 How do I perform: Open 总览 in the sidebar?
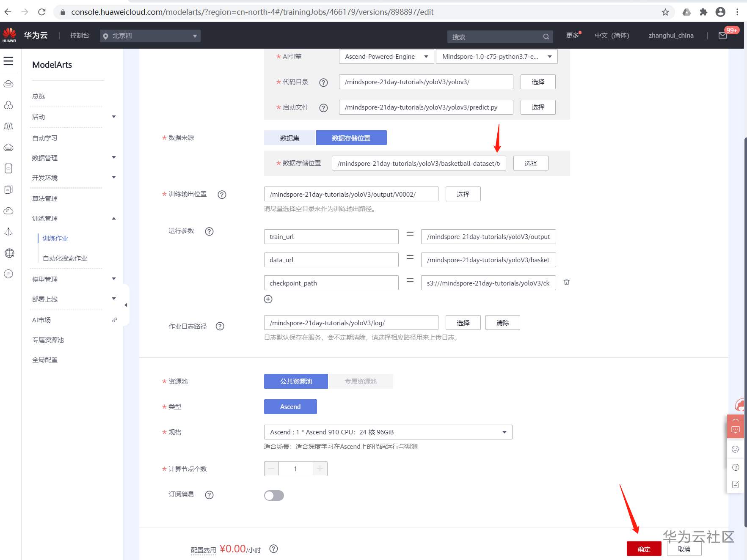pyautogui.click(x=39, y=96)
